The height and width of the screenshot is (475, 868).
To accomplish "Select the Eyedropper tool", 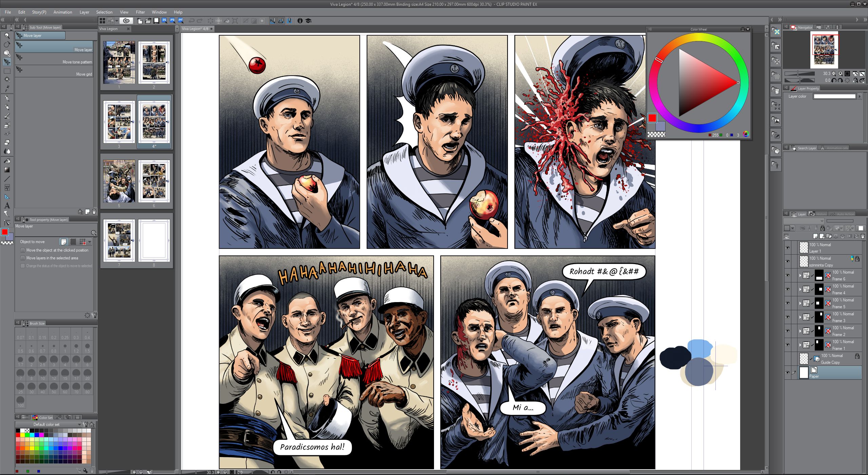I will tap(7, 88).
